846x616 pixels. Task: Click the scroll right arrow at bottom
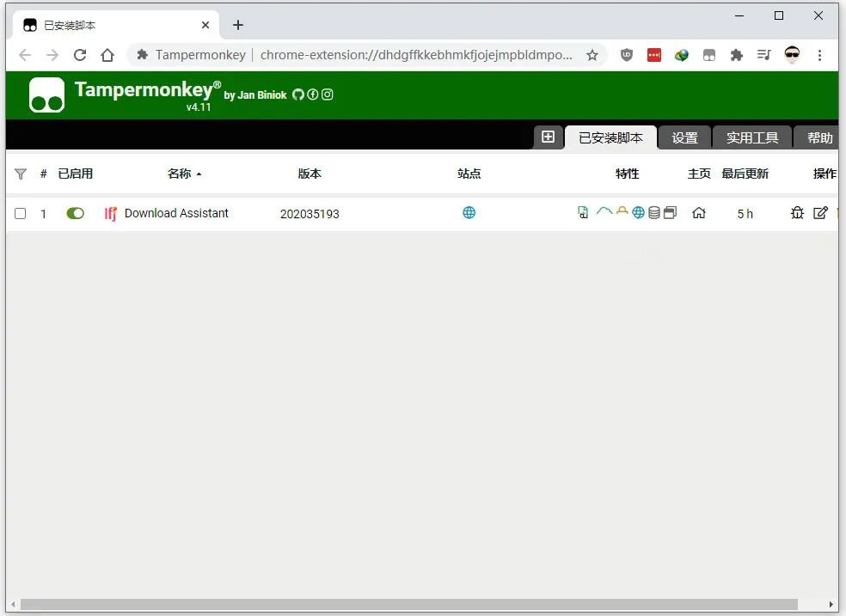click(831, 604)
